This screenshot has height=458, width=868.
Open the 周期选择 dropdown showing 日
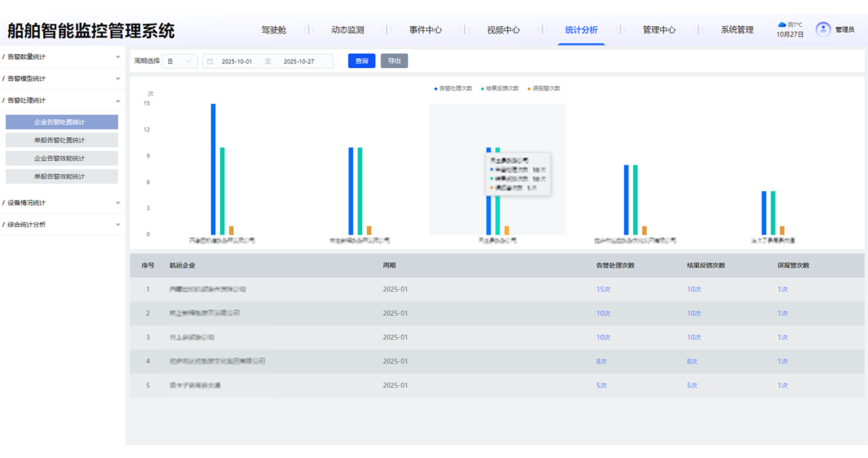click(x=179, y=62)
